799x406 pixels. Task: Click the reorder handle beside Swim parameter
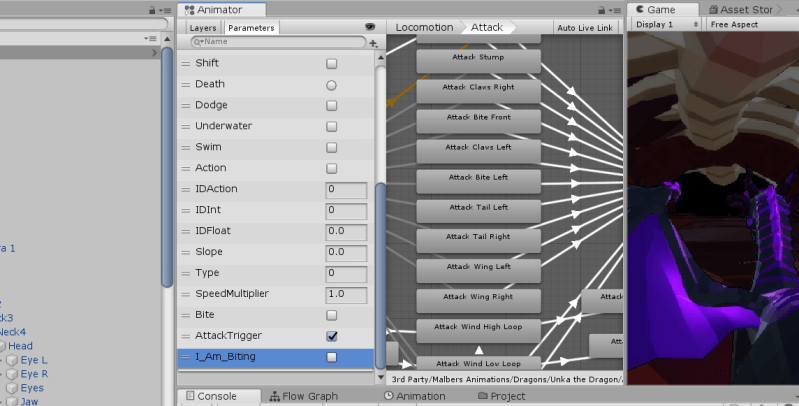tap(185, 148)
